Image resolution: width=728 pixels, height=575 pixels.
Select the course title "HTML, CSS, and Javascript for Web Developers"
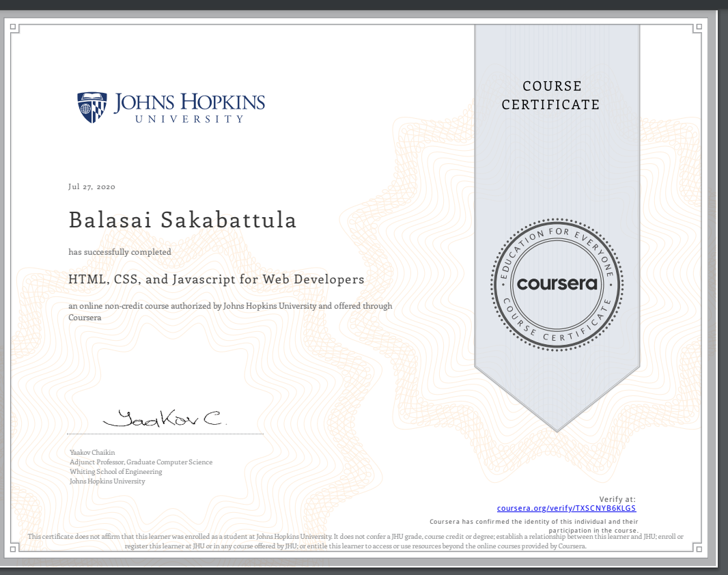pos(216,279)
